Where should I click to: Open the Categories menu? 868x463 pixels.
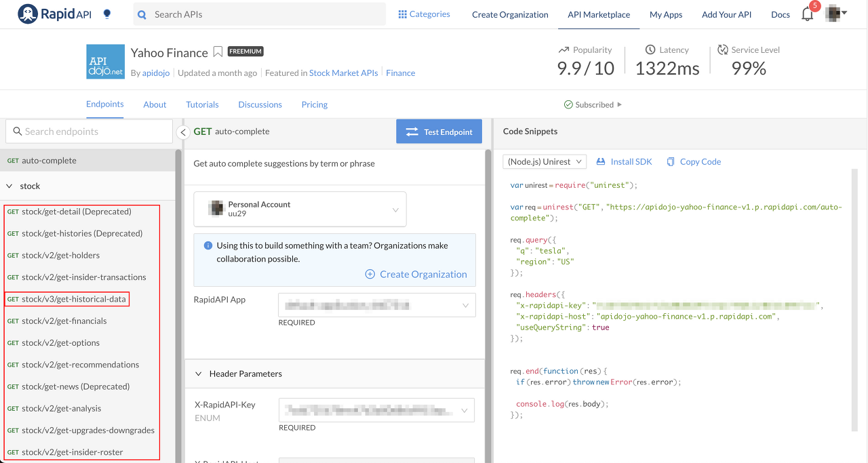click(424, 14)
